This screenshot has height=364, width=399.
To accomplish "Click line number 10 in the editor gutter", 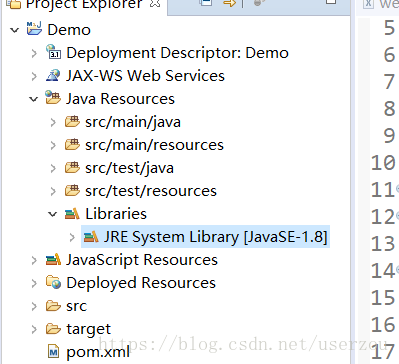I will 383,163.
